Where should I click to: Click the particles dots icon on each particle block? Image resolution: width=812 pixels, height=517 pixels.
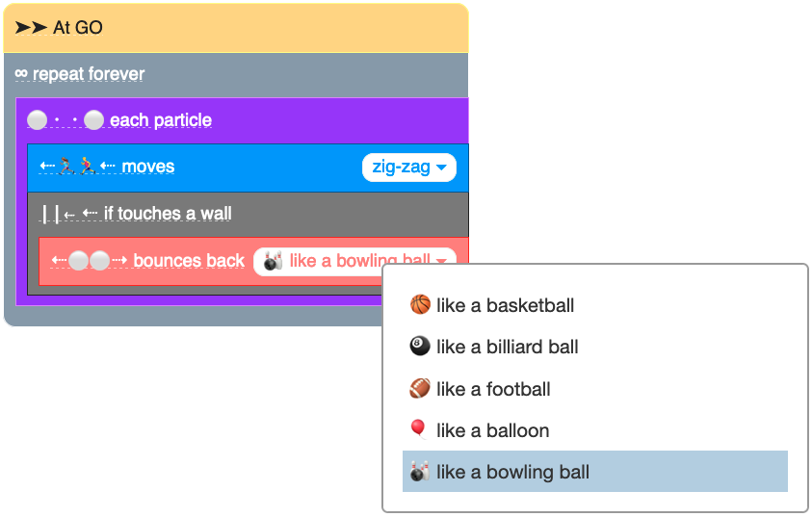[x=65, y=120]
